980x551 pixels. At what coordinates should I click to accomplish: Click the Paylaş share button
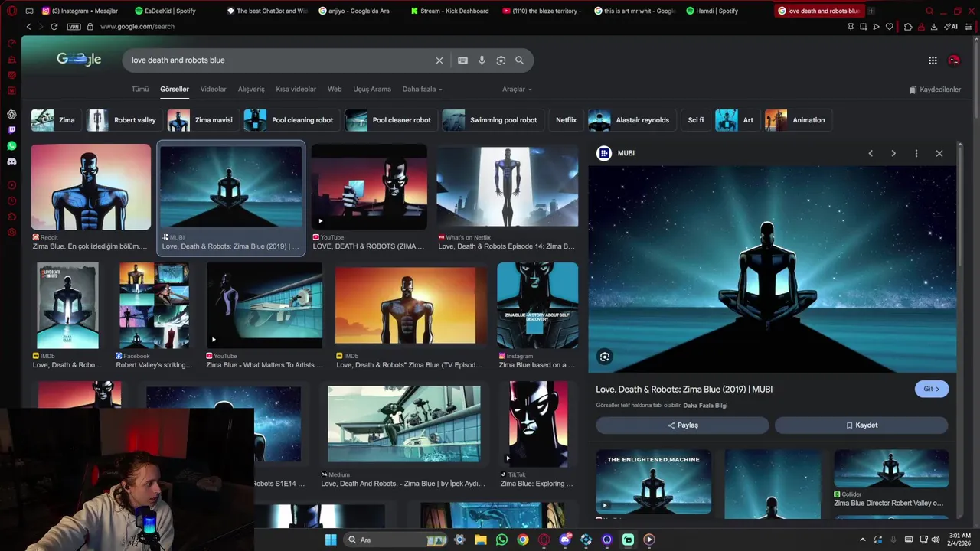[x=682, y=425]
